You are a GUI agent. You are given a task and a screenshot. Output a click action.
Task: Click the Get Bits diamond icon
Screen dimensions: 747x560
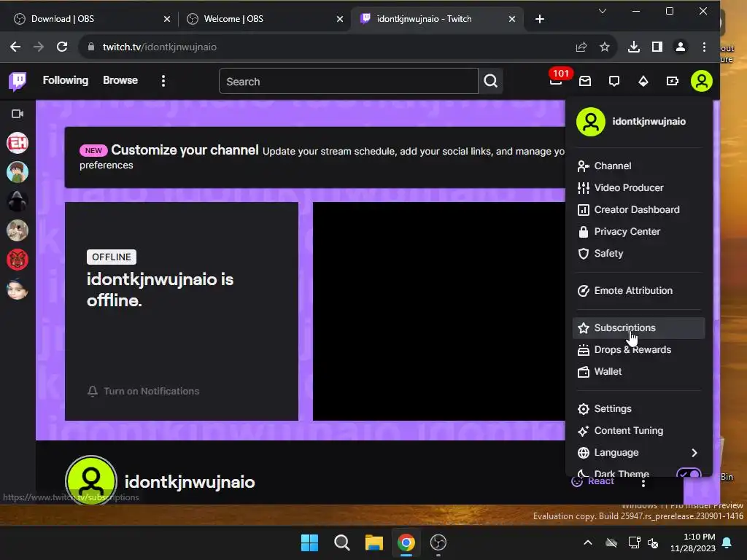643,81
